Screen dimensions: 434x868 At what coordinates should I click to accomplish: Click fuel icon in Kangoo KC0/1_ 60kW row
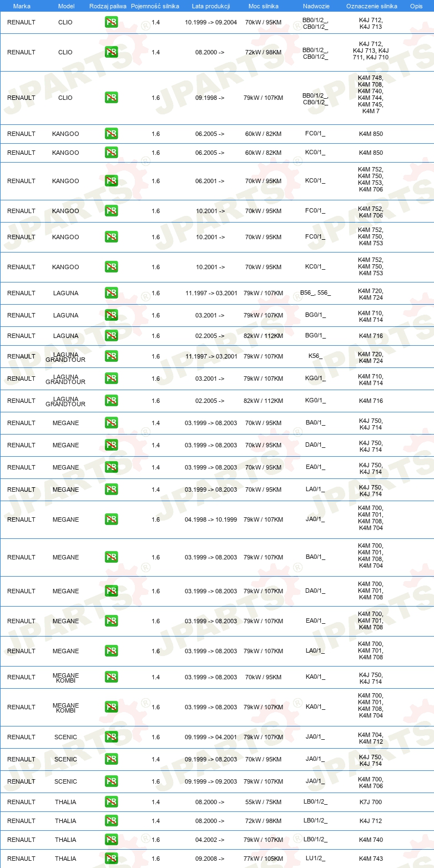pyautogui.click(x=111, y=153)
